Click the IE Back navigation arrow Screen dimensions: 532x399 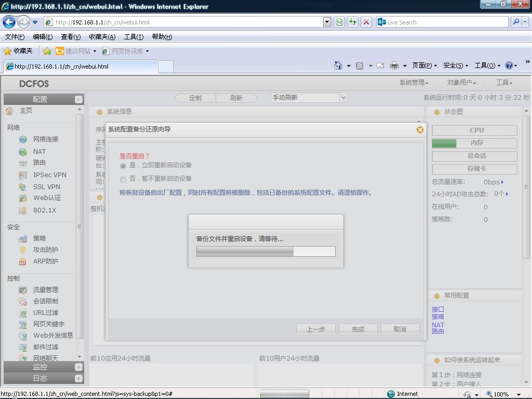point(9,22)
